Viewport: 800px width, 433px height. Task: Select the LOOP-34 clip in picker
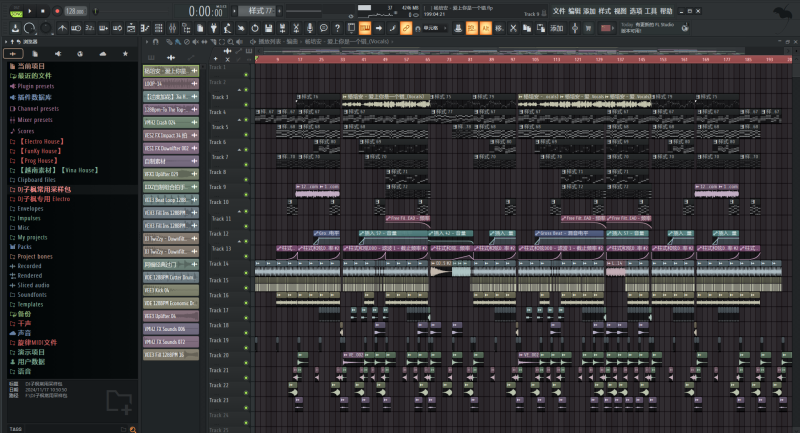click(171, 84)
